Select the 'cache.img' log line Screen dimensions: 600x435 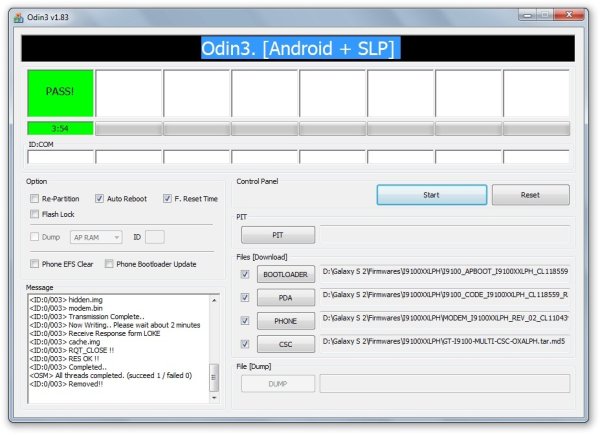(65, 342)
